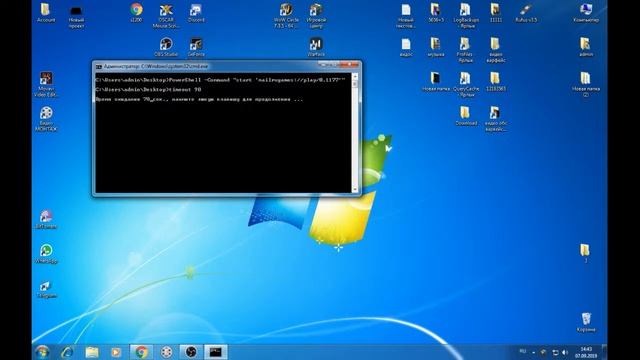This screenshot has width=640, height=360.
Task: Switch to Chrome in the taskbar
Action: point(141,352)
